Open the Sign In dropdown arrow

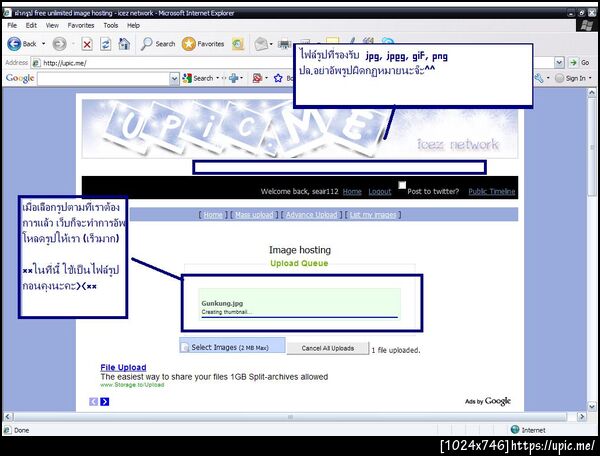point(590,78)
